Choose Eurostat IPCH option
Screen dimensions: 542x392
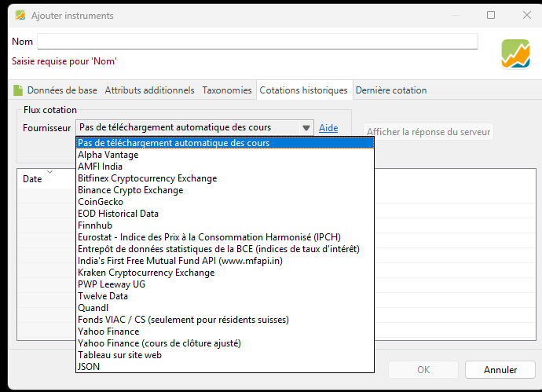[225, 236]
